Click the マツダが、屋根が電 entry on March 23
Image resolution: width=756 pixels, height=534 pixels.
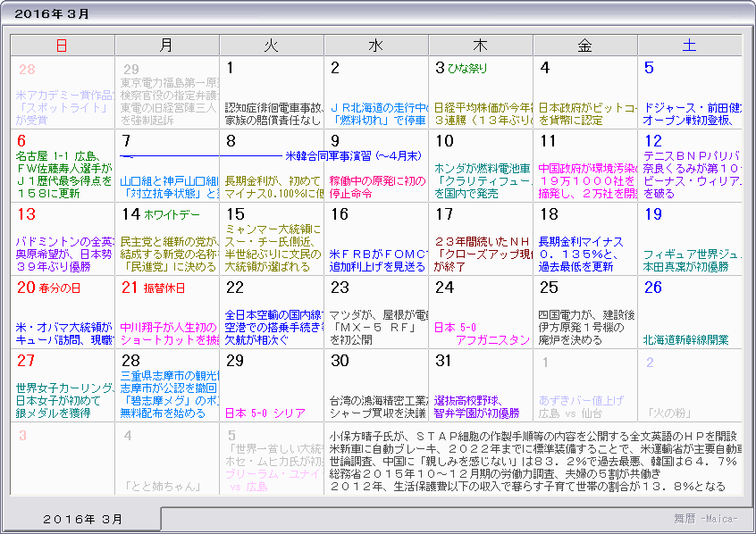coord(379,327)
